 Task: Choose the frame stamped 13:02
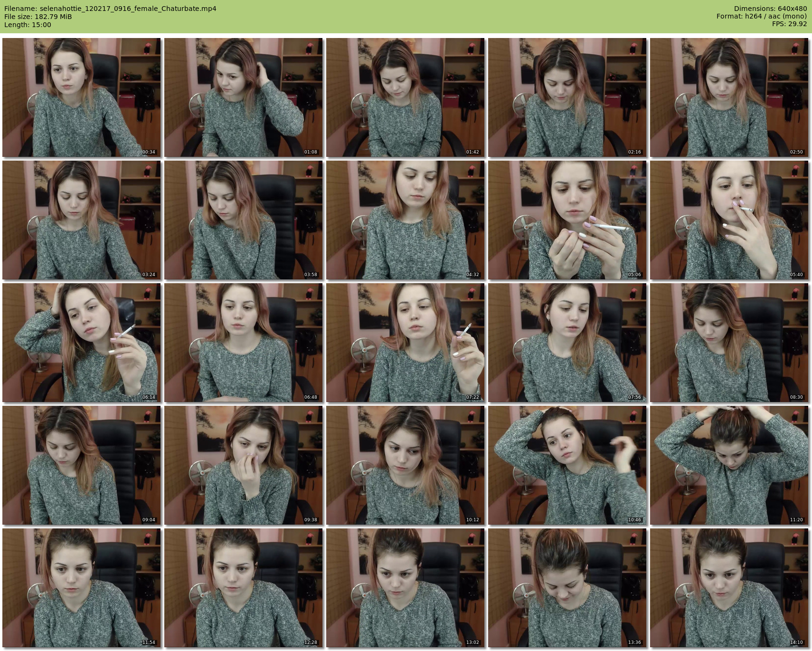[x=406, y=588]
